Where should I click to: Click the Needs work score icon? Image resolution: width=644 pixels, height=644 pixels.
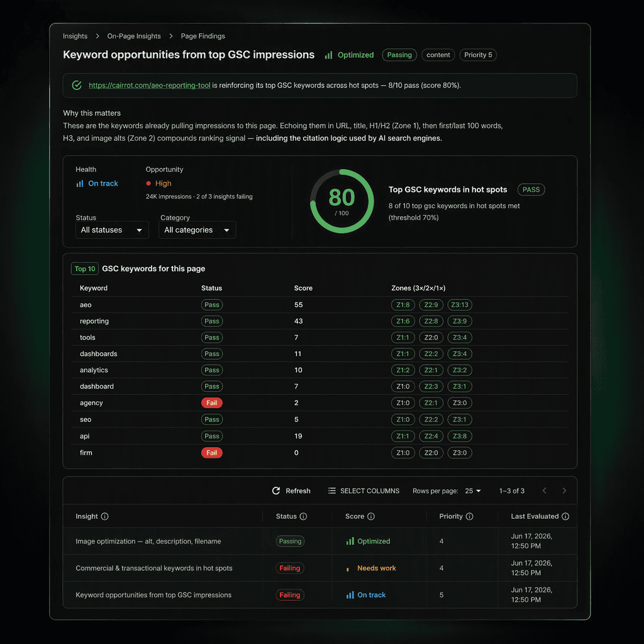click(x=348, y=569)
